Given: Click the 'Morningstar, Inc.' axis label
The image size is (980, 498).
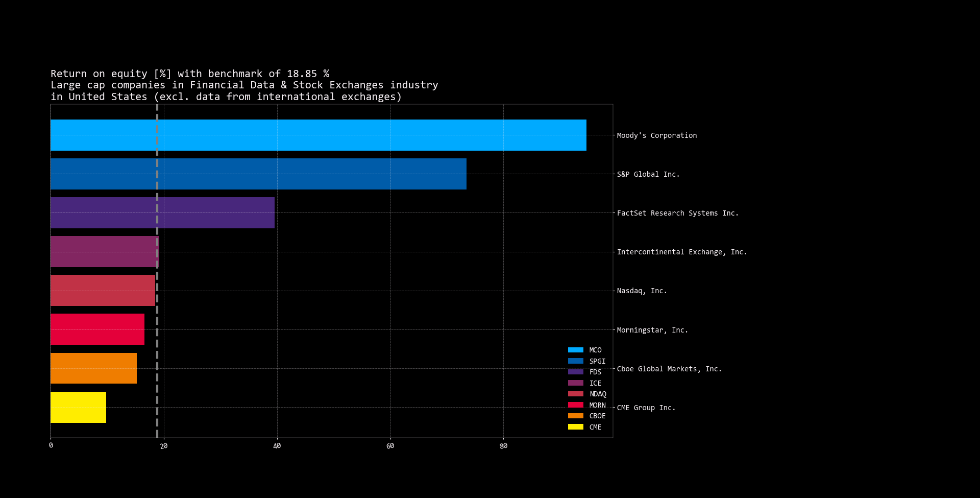Looking at the screenshot, I should (x=652, y=330).
